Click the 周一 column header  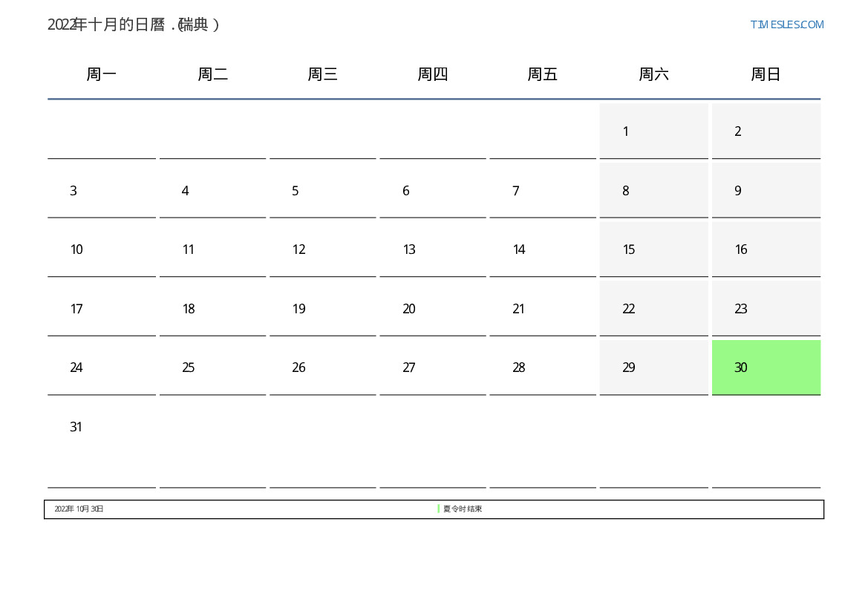[102, 74]
